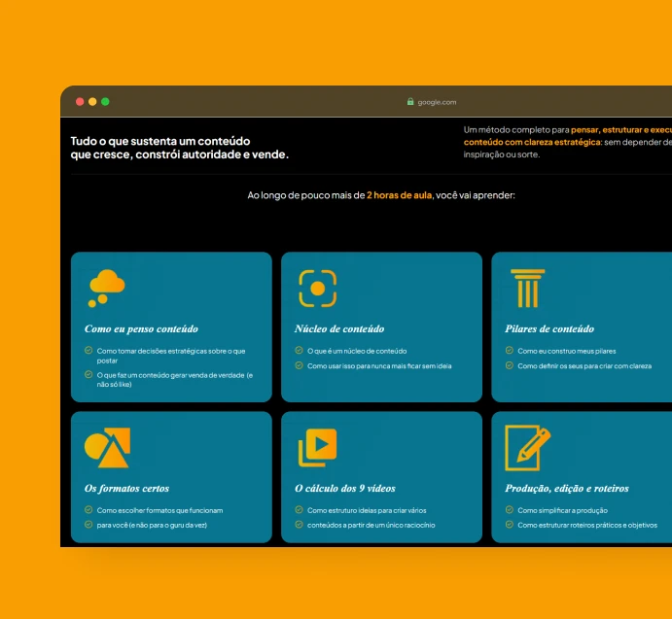672x619 pixels.
Task: Click the '2 horas de aula' highlighted text
Action: (400, 195)
